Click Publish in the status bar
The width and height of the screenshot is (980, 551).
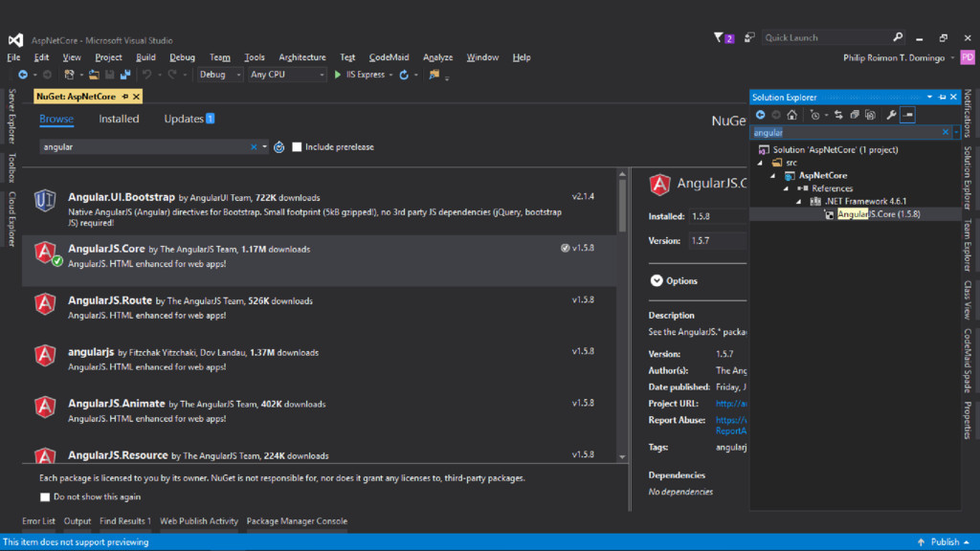(945, 542)
